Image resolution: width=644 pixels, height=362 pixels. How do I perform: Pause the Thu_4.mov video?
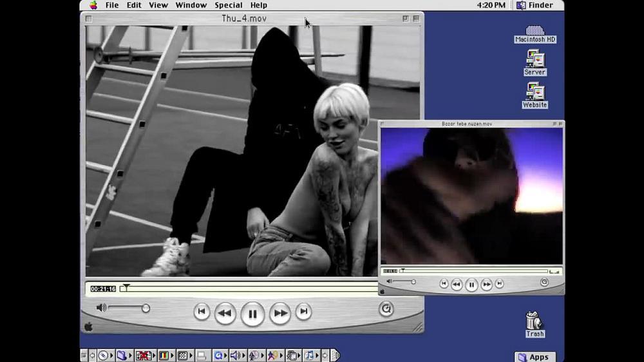coord(252,314)
